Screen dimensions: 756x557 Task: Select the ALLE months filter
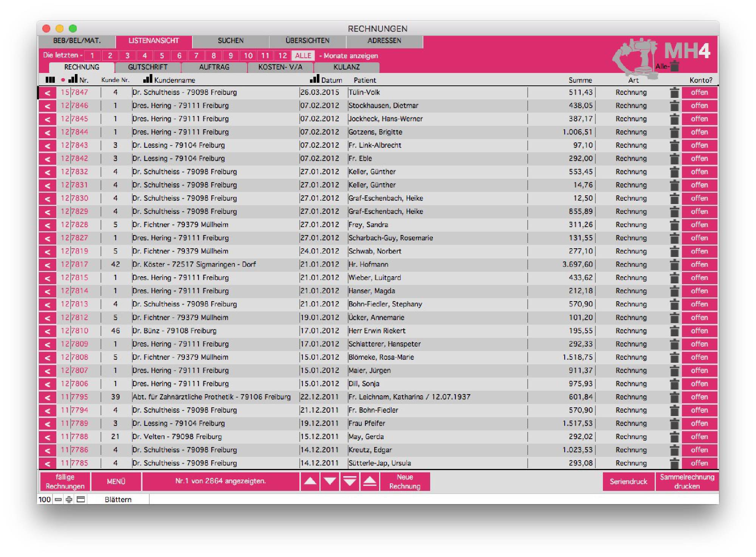tap(303, 56)
